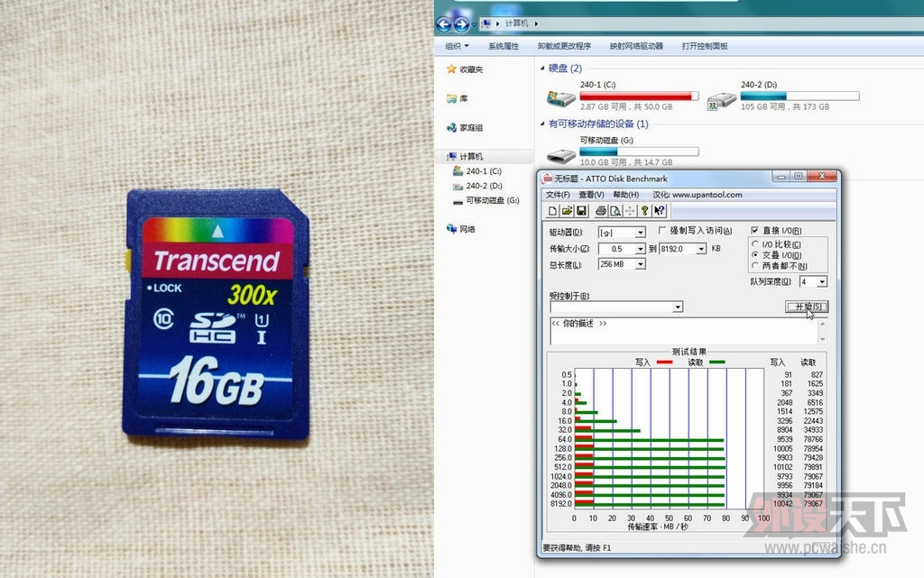Viewport: 924px width, 578px height.
Task: Close the ATTO Disk Benchmark window
Action: (822, 177)
